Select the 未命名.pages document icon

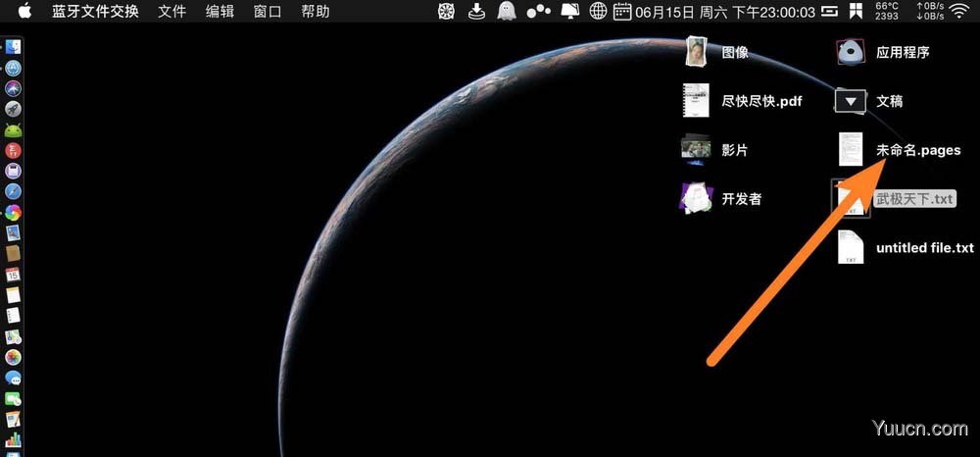pyautogui.click(x=851, y=149)
